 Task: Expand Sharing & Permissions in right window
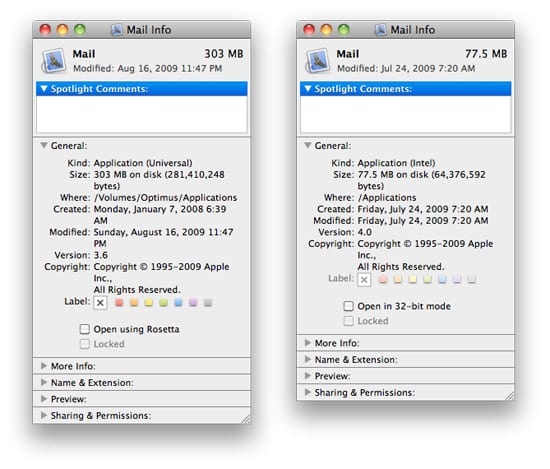tap(308, 392)
